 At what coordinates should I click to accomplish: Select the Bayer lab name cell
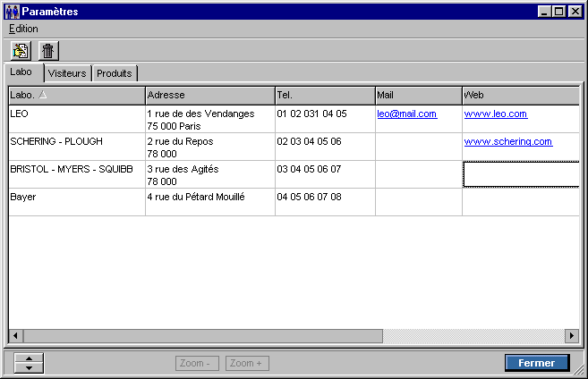(77, 202)
